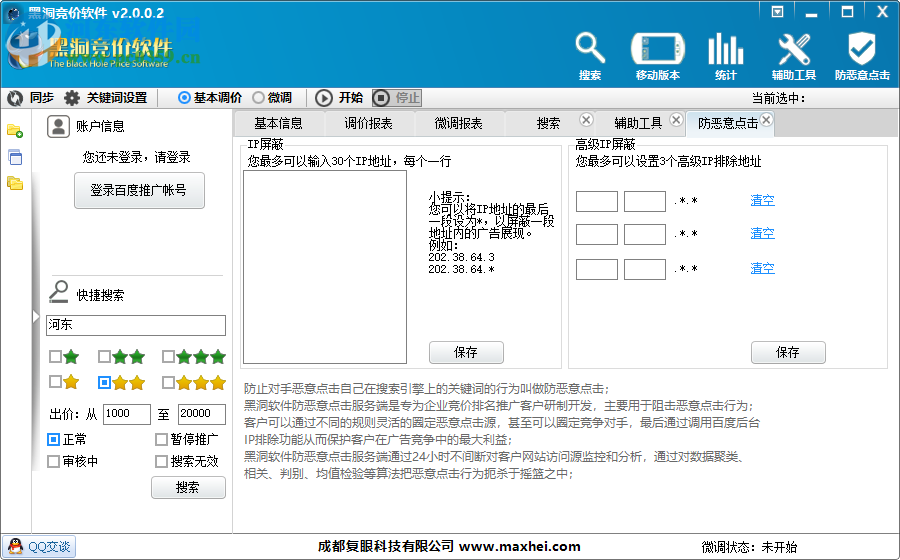The image size is (900, 560).
Task: Close the 搜索 tab
Action: coord(586,119)
